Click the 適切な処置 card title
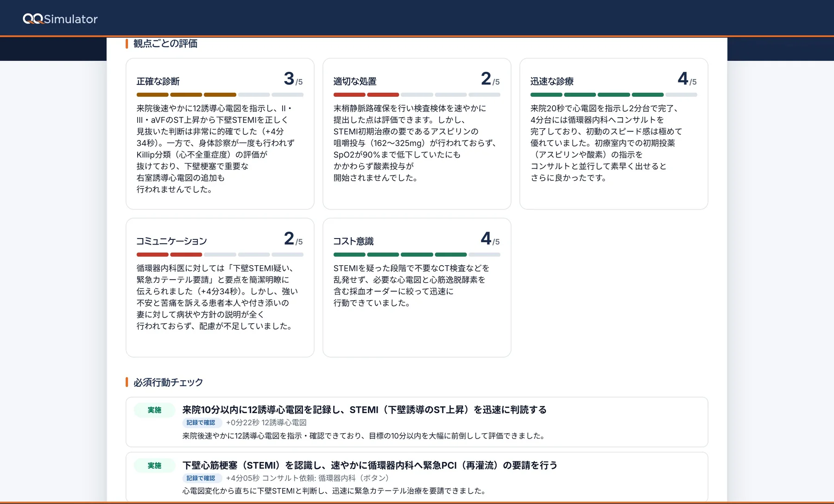The image size is (834, 504). [355, 82]
